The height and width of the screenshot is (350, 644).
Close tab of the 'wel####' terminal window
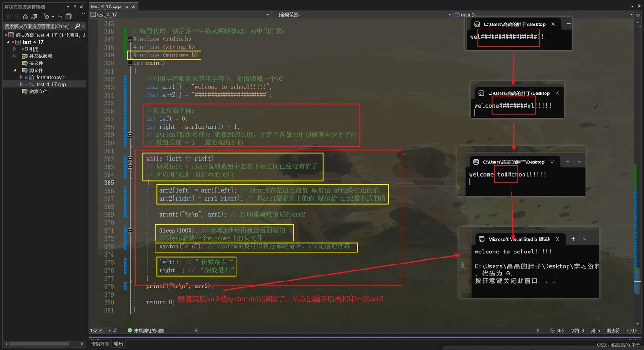click(x=553, y=24)
